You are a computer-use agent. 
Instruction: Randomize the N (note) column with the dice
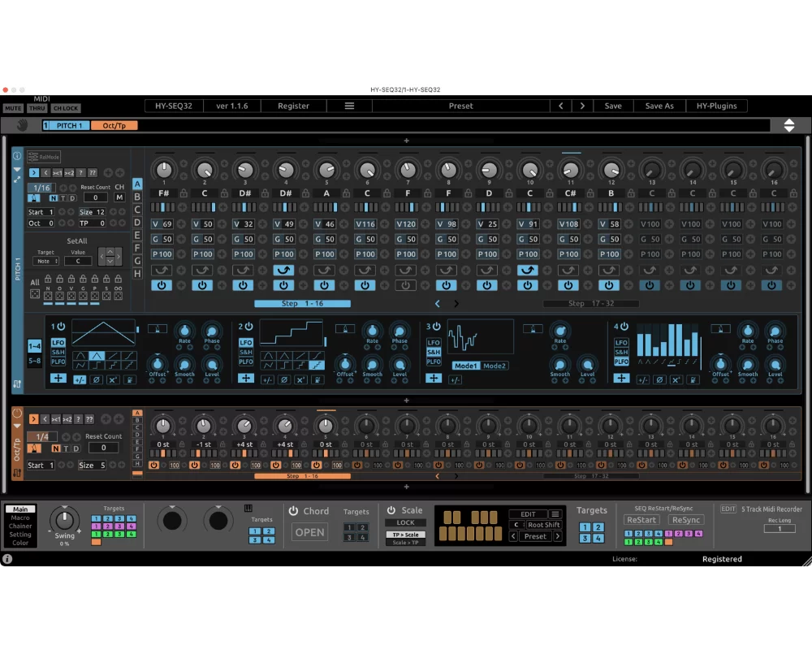pos(48,296)
